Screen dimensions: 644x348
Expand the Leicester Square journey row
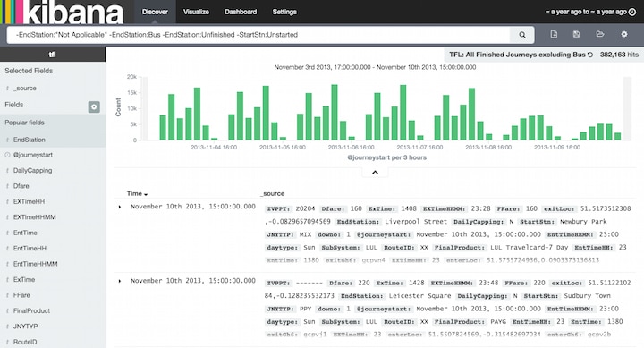(120, 281)
